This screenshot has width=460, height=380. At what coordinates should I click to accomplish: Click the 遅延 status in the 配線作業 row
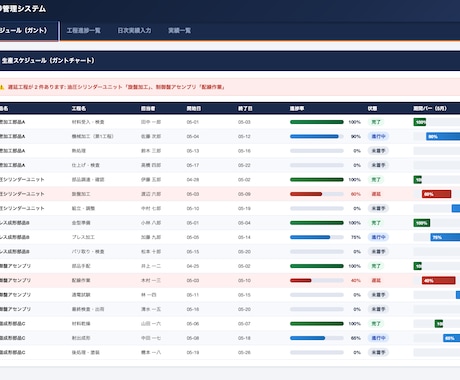point(376,280)
